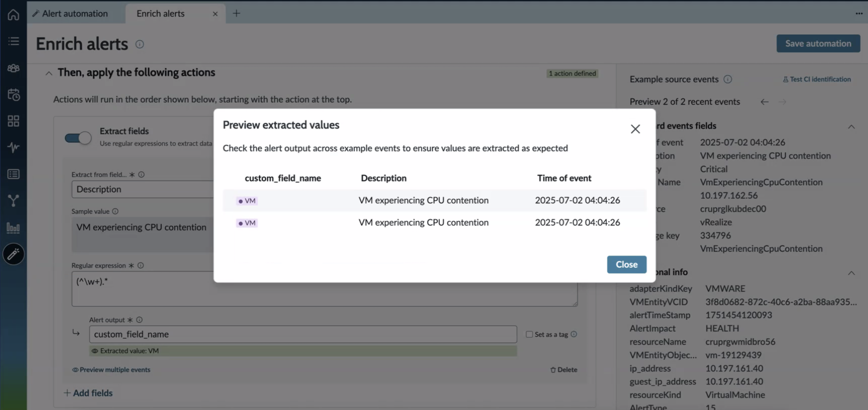Click info icon next to Sample value
This screenshot has height=410, width=868.
click(115, 211)
